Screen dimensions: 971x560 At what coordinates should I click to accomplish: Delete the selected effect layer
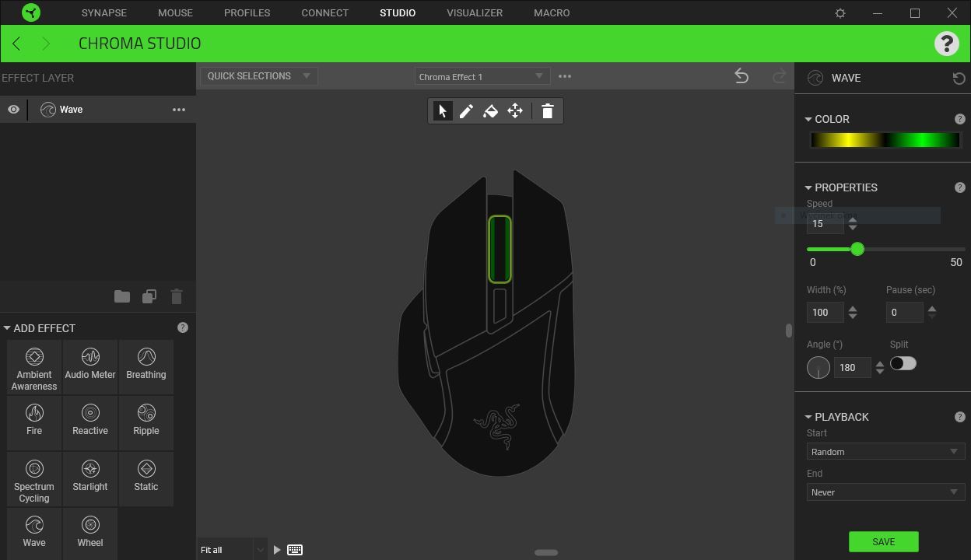(177, 296)
